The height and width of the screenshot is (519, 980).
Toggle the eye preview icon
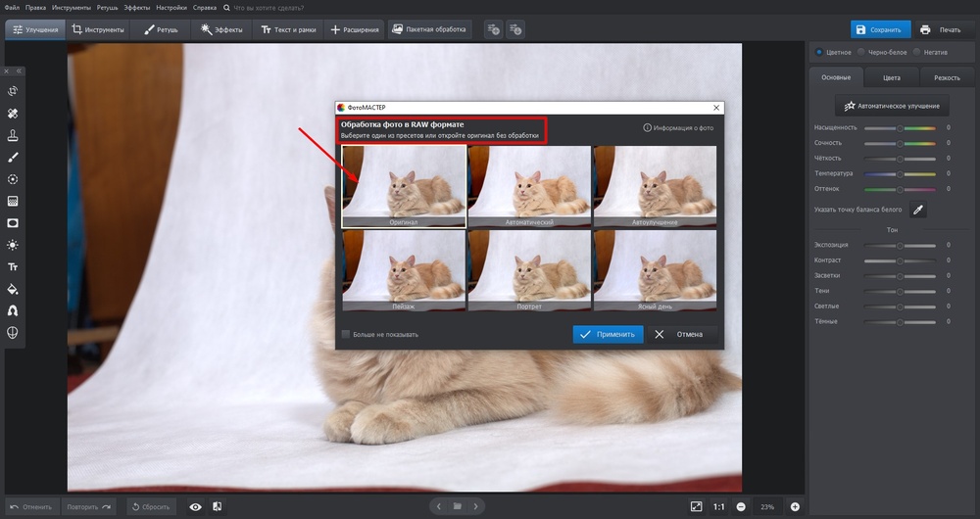pos(195,506)
